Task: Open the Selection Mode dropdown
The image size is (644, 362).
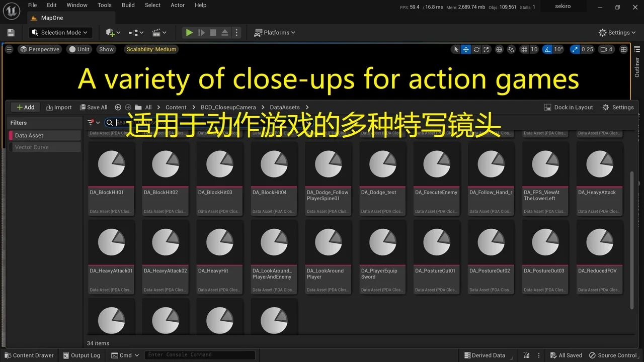Action: 60,33
